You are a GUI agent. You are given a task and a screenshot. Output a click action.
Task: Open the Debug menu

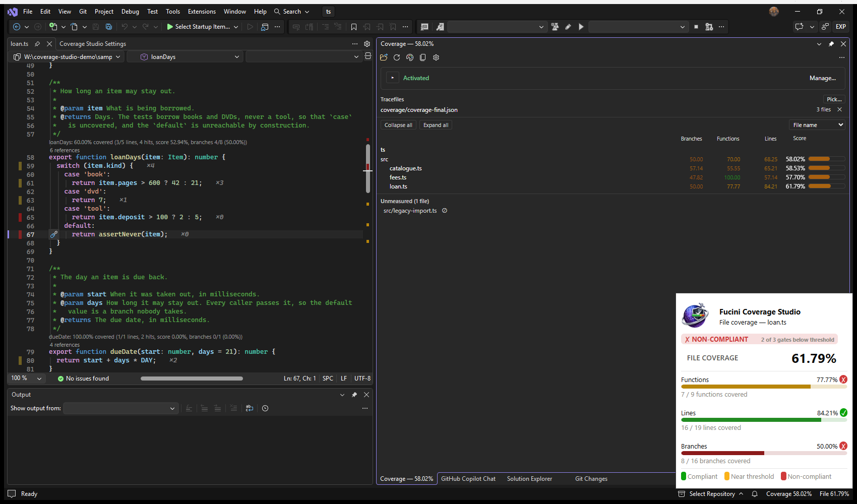[x=130, y=12]
